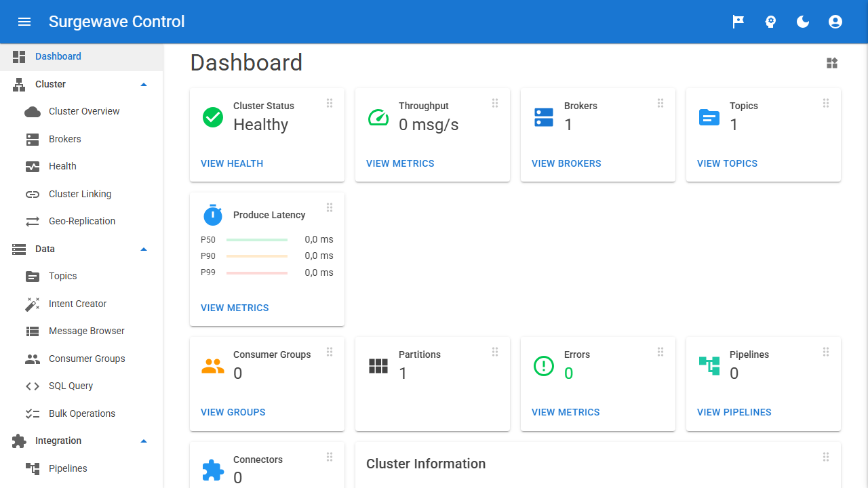Image resolution: width=868 pixels, height=488 pixels.
Task: Click the P90 latency progress bar
Action: 257,256
